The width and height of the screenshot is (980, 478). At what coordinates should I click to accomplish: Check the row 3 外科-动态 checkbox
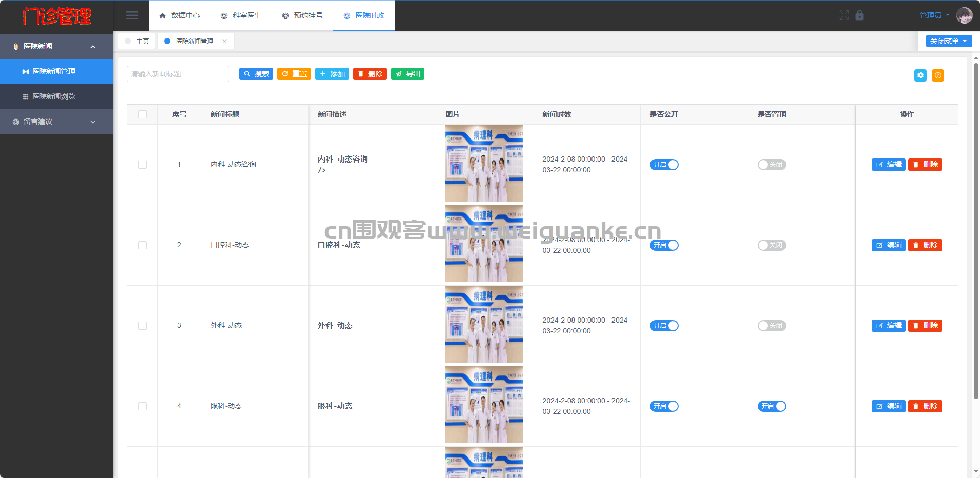click(x=142, y=326)
